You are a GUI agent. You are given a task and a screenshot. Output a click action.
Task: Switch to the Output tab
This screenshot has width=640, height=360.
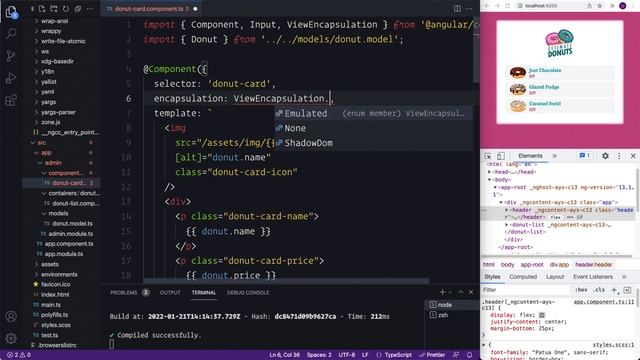(170, 293)
